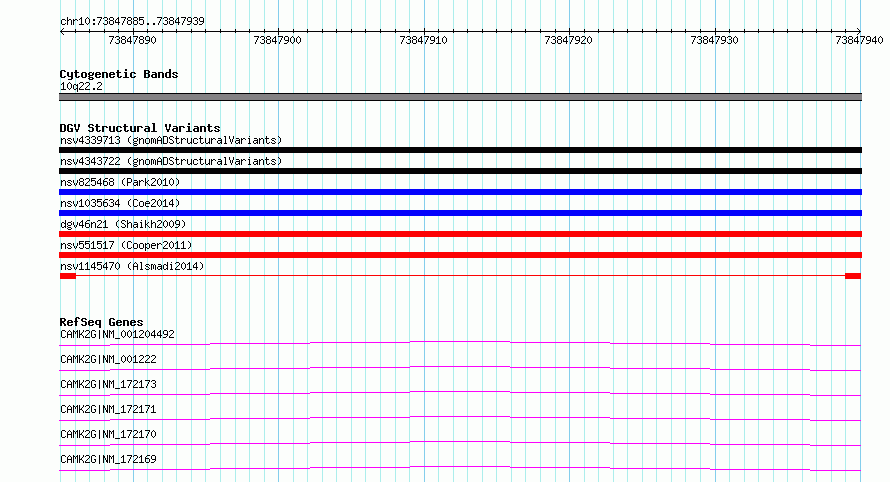Image resolution: width=890 pixels, height=482 pixels.
Task: Click the CAMK2G|NM_001204492 transcript label
Action: pos(117,334)
